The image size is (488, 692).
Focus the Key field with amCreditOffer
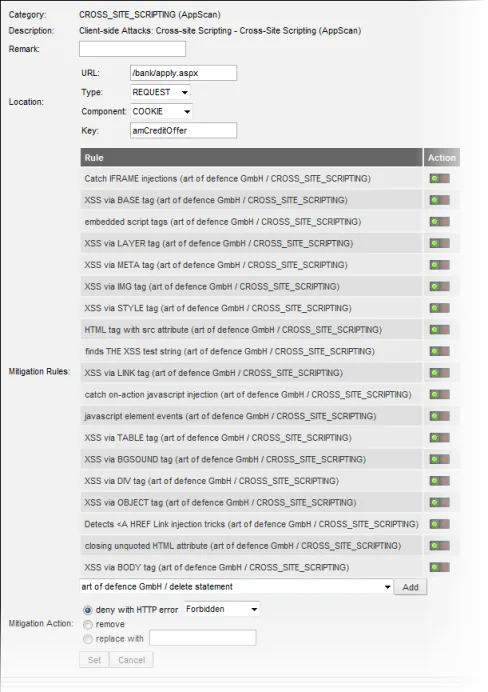(184, 131)
